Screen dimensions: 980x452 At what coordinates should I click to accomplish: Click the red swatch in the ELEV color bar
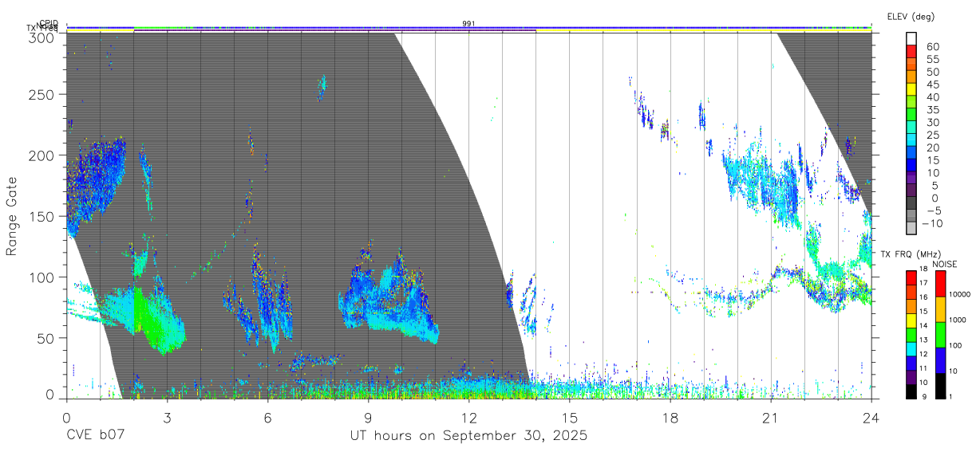pyautogui.click(x=911, y=51)
